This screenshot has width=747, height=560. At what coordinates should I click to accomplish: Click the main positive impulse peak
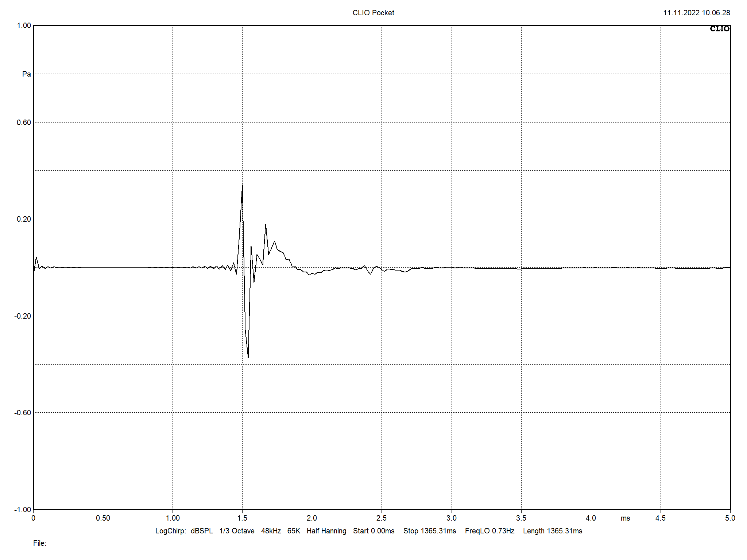[242, 186]
